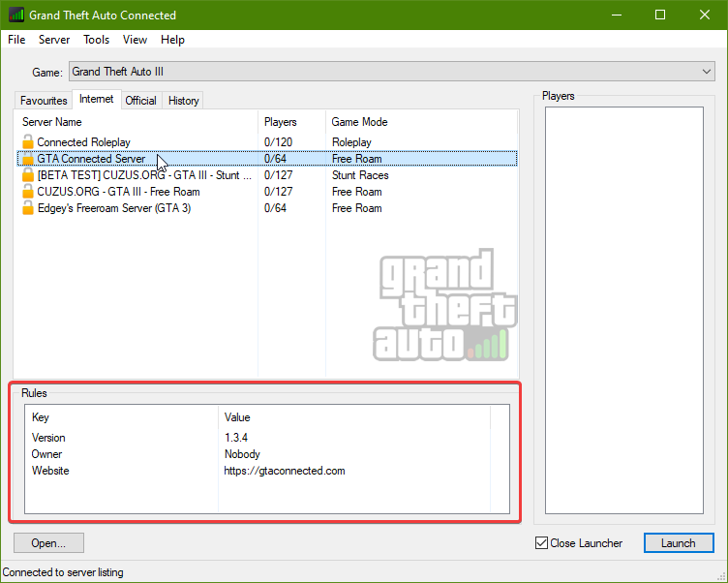Click the padlock icon on the BETA TEST CUZUS.ORG row
Viewport: 728px width, 583px height.
(x=28, y=175)
